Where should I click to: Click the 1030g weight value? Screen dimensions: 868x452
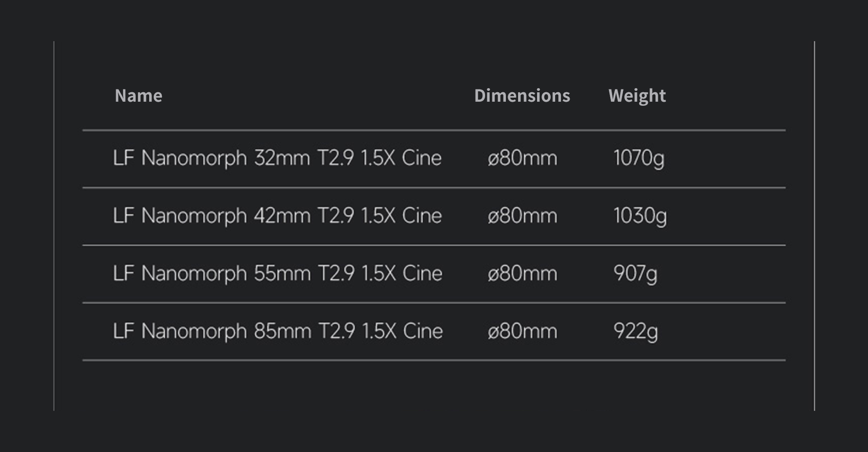(639, 216)
